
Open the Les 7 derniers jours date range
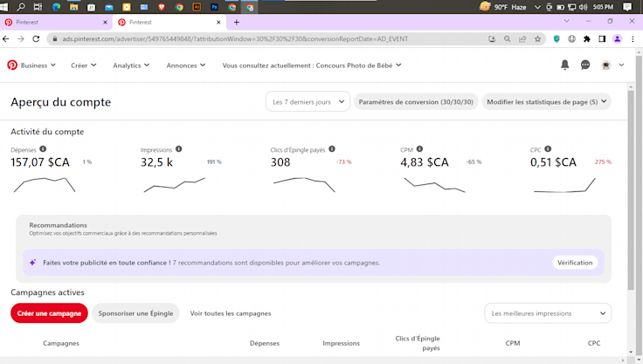pos(308,101)
